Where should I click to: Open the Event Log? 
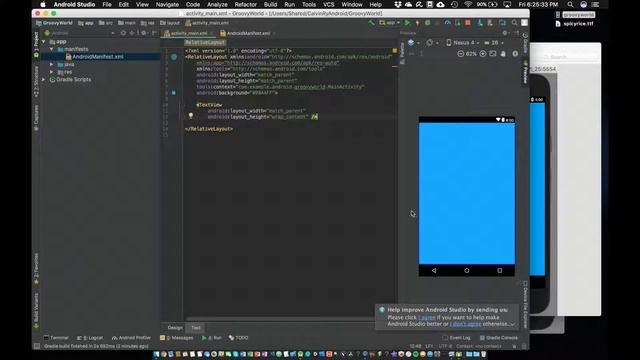pyautogui.click(x=456, y=338)
